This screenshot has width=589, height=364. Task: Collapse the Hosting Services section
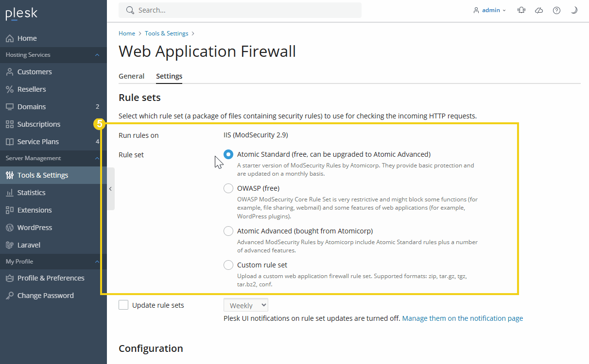(x=97, y=55)
